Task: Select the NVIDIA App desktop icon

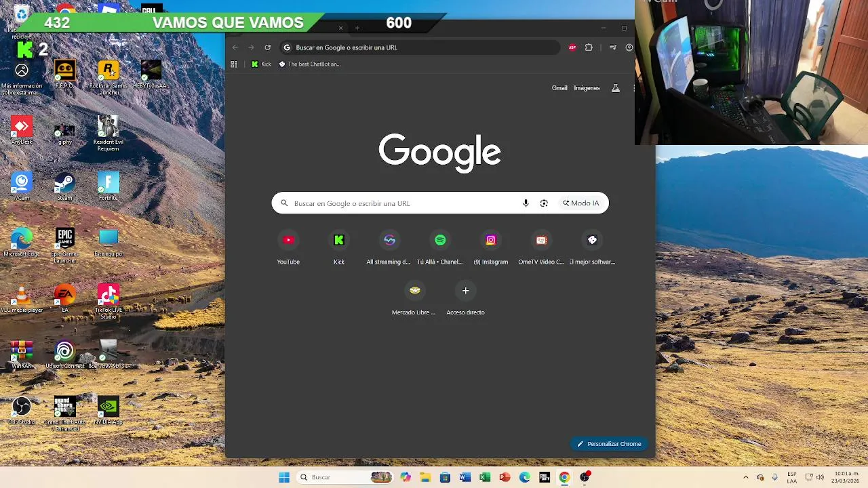Action: [x=108, y=411]
